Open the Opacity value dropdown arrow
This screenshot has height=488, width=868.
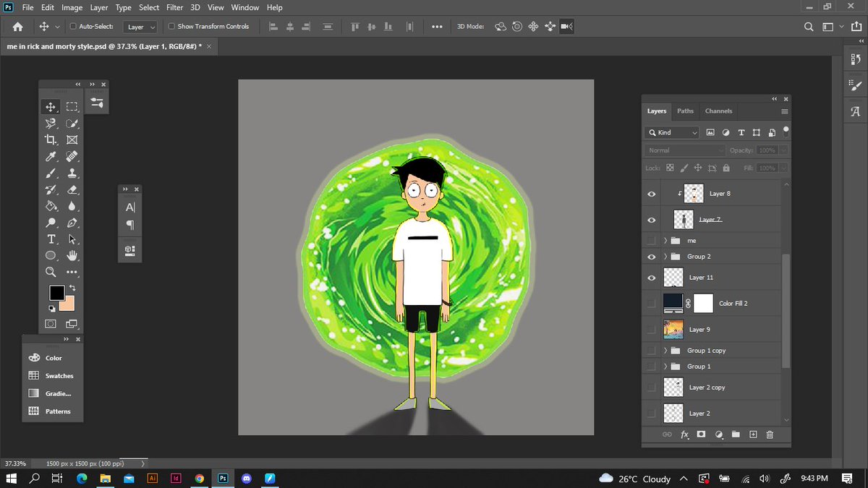point(783,150)
